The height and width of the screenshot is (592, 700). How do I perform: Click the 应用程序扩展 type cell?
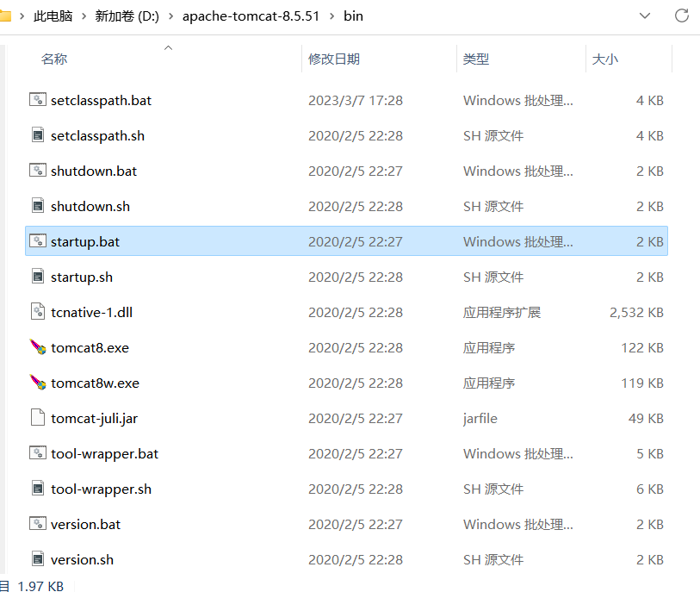tap(502, 312)
